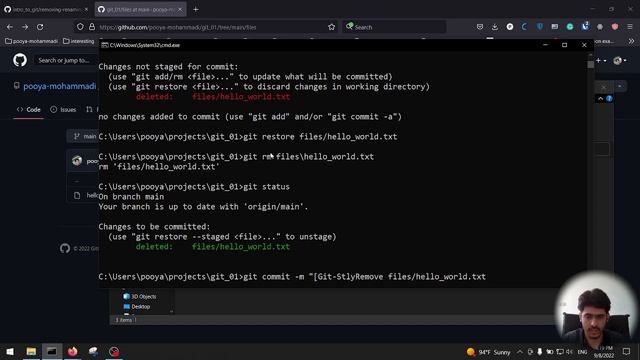Click the red 'files/hello_world.txt' deleted line
The image size is (640, 360).
tap(241, 97)
